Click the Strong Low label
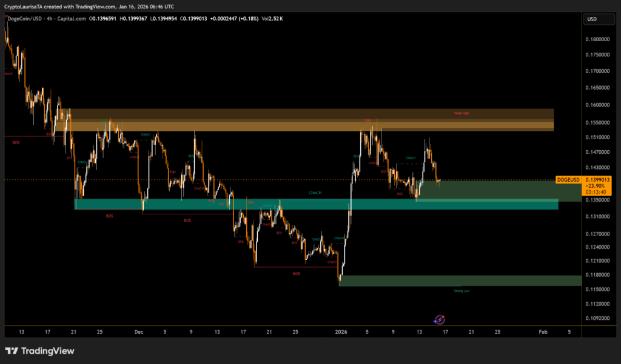This screenshot has width=621, height=364. tap(462, 291)
